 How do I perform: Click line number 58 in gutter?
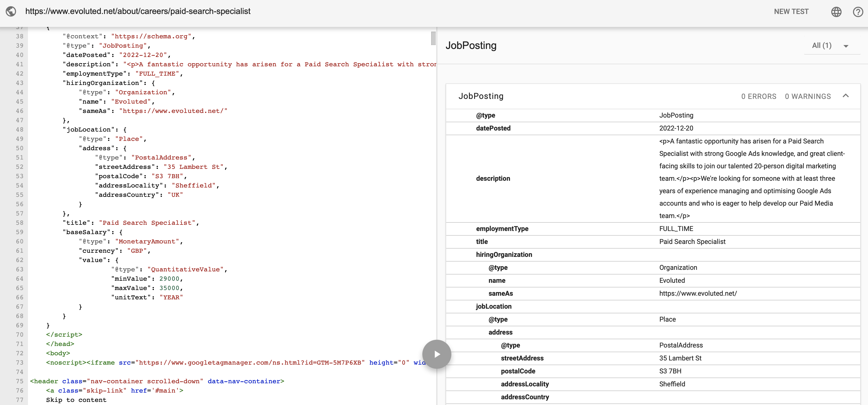[19, 223]
